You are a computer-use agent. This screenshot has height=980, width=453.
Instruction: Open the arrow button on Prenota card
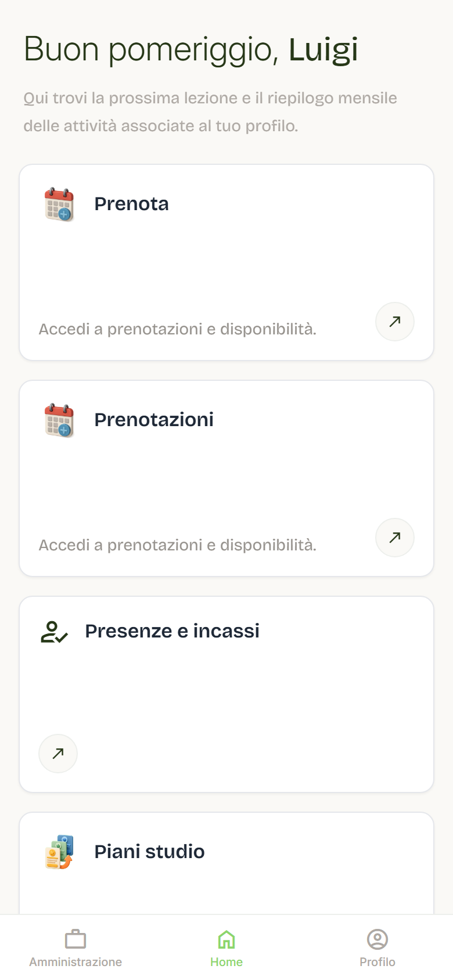(x=395, y=322)
